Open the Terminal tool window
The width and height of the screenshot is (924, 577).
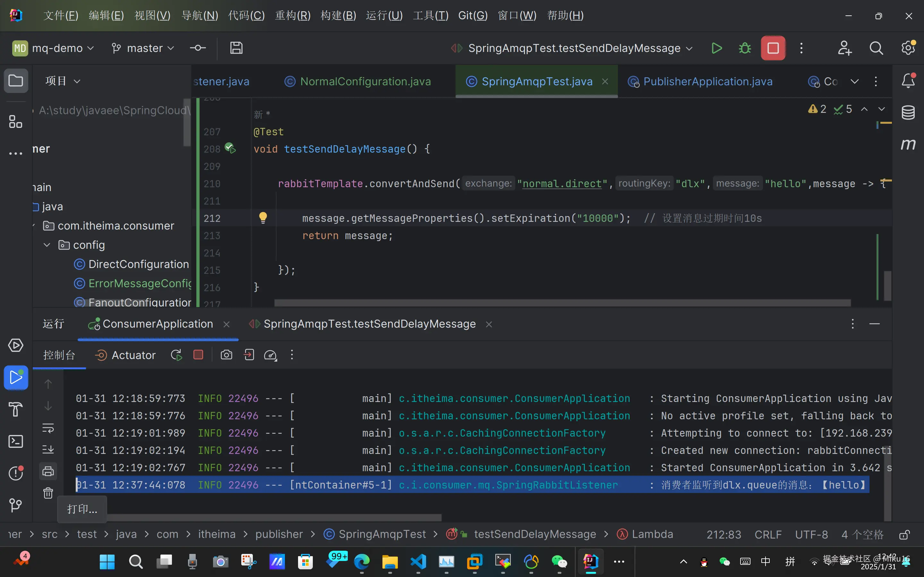click(x=16, y=441)
